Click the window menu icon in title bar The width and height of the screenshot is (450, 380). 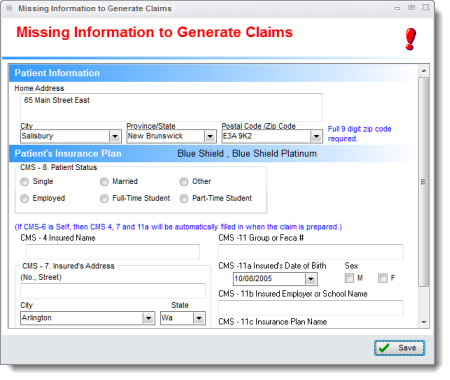(9, 8)
